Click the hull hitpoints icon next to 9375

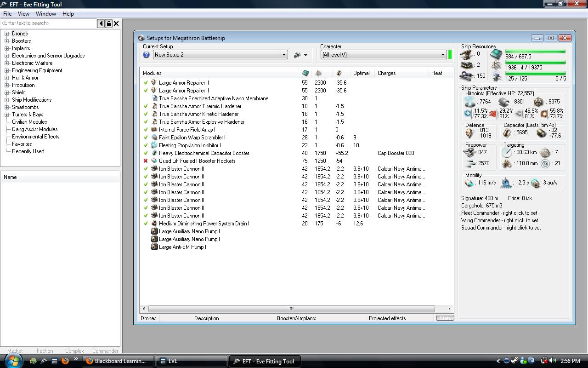[x=538, y=102]
